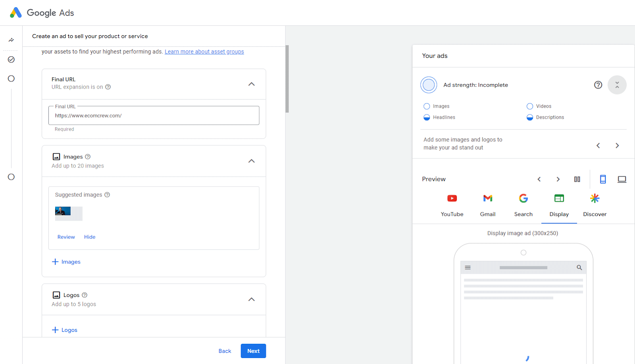The height and width of the screenshot is (364, 635).
Task: Open the trend chart sidebar step icon
Action: click(11, 40)
